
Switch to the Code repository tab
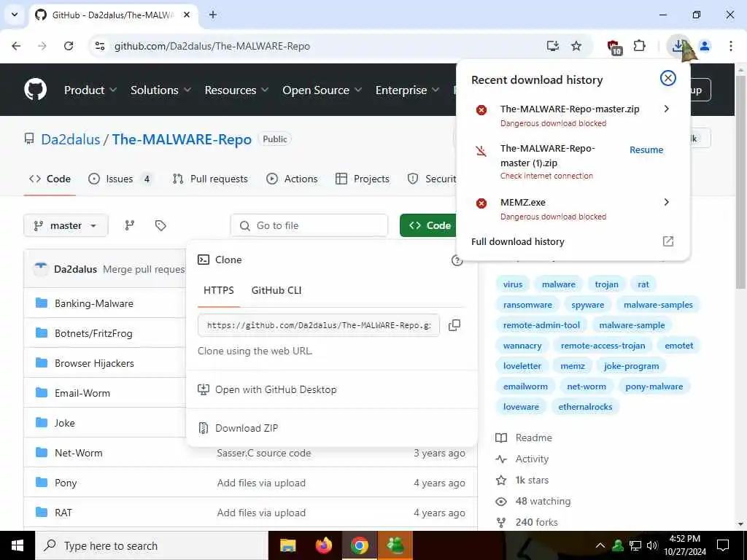coord(50,179)
